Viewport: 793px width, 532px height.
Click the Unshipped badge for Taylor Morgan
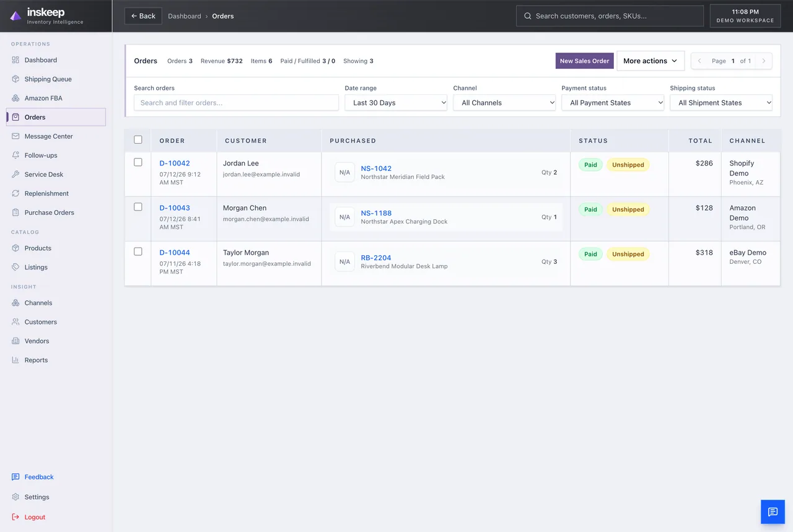pyautogui.click(x=628, y=254)
